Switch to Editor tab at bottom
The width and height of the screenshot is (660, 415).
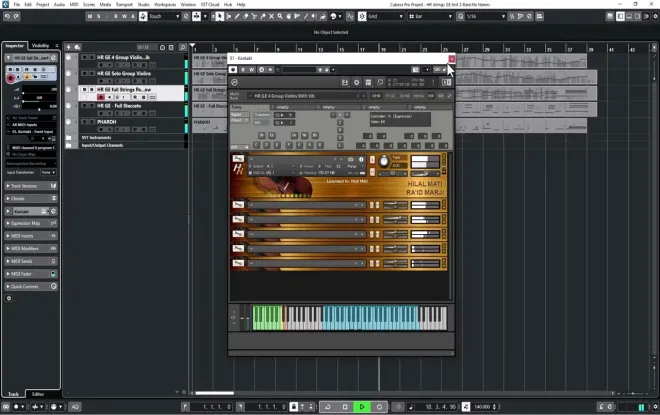(x=38, y=394)
